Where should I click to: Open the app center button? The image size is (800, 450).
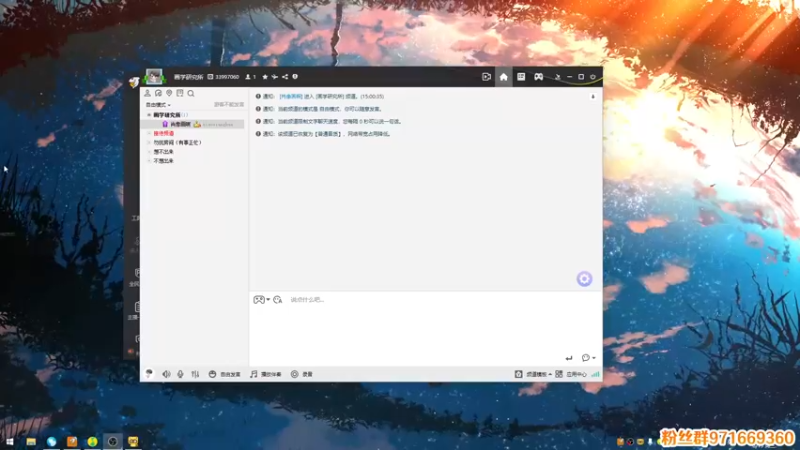571,374
